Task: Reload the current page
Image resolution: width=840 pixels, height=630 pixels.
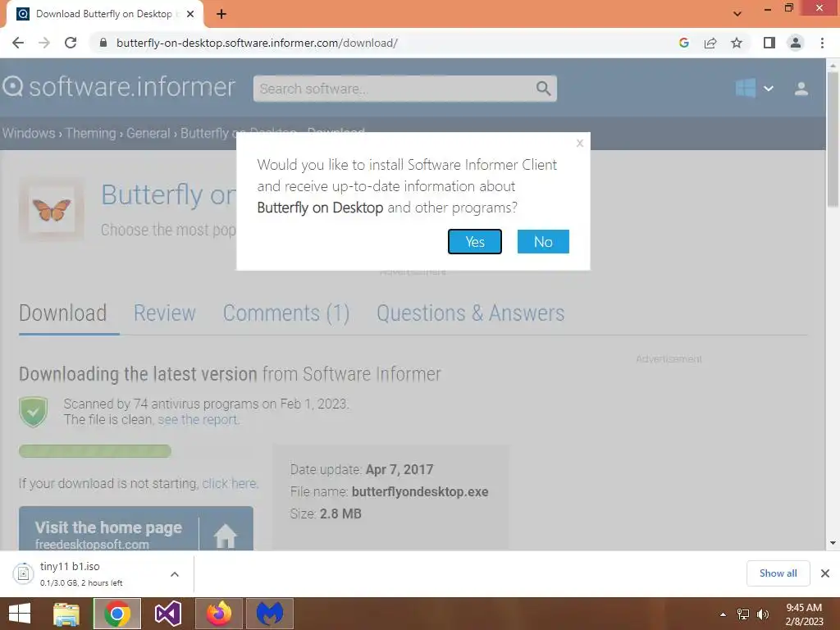Action: pyautogui.click(x=71, y=43)
